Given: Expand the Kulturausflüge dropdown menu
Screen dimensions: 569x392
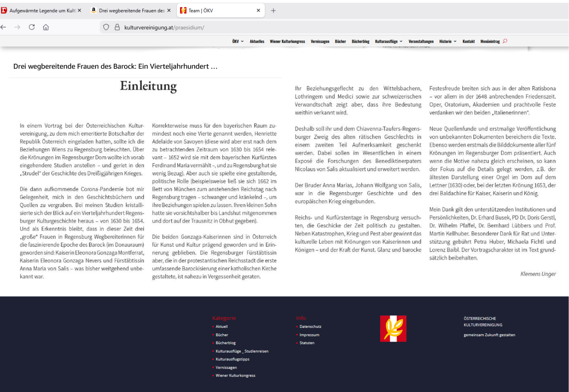Looking at the screenshot, I should [x=388, y=41].
